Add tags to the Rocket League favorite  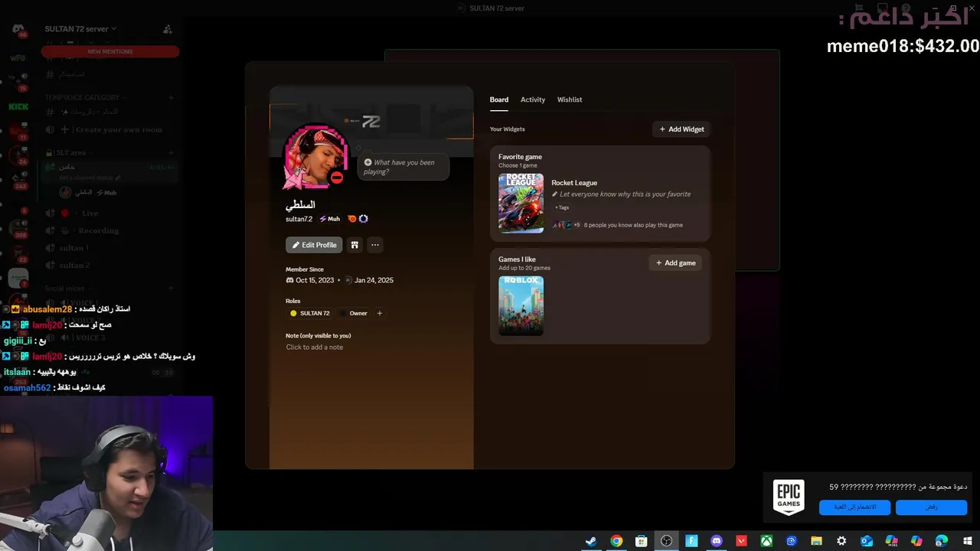coord(562,207)
